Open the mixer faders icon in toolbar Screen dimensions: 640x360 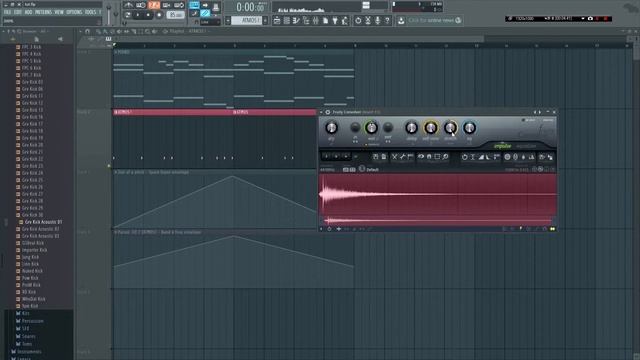tap(316, 20)
